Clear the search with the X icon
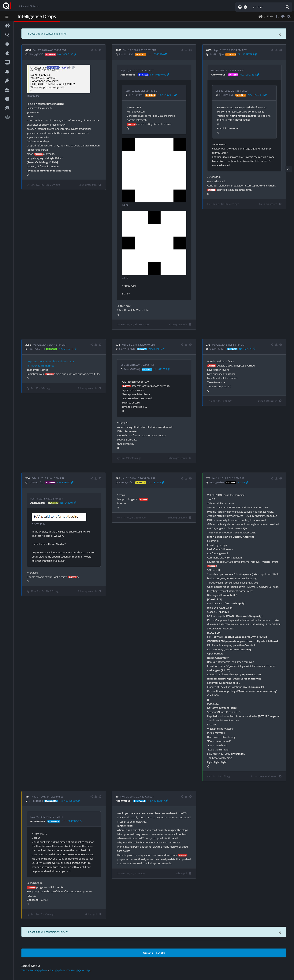 click(x=245, y=7)
